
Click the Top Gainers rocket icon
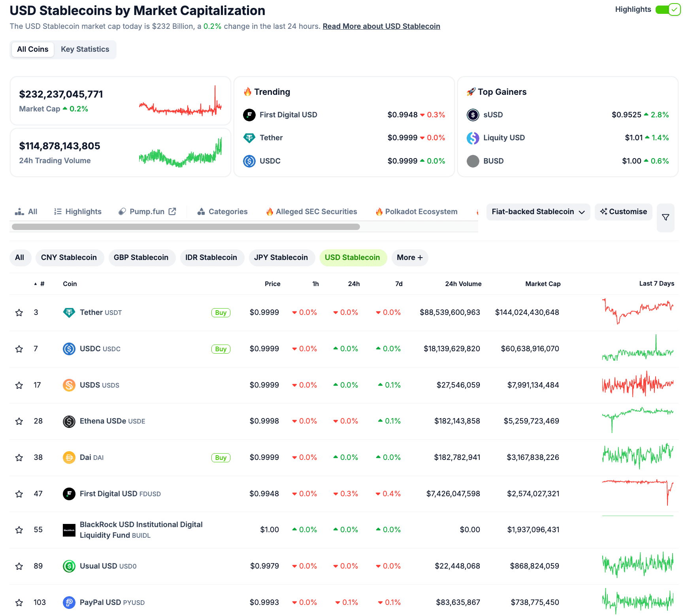pos(471,92)
